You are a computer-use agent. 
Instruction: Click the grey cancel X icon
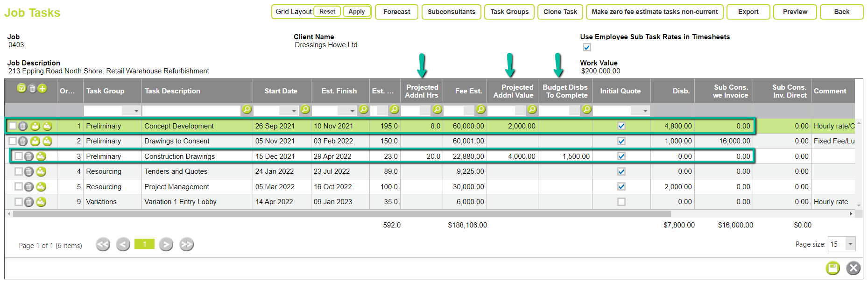click(x=853, y=268)
